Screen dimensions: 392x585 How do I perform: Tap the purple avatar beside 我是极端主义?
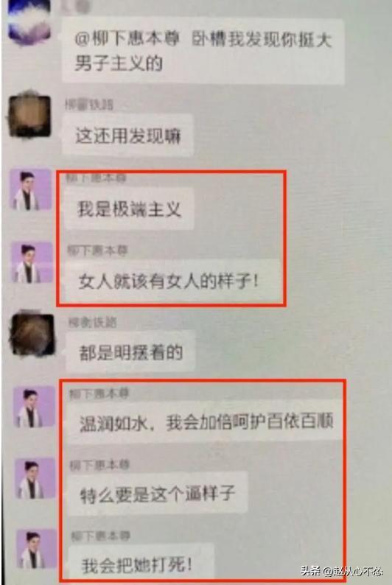(31, 190)
